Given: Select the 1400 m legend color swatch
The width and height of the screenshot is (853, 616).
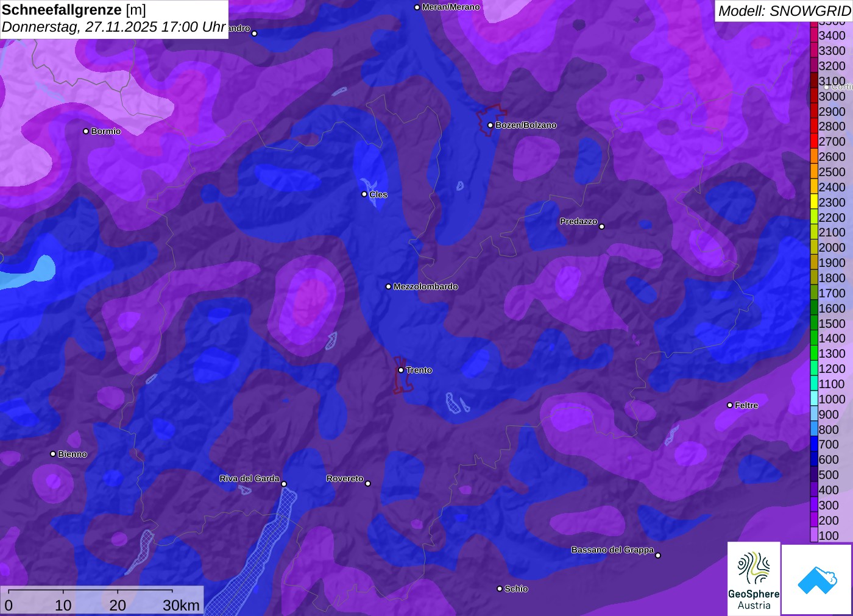Looking at the screenshot, I should (813, 338).
